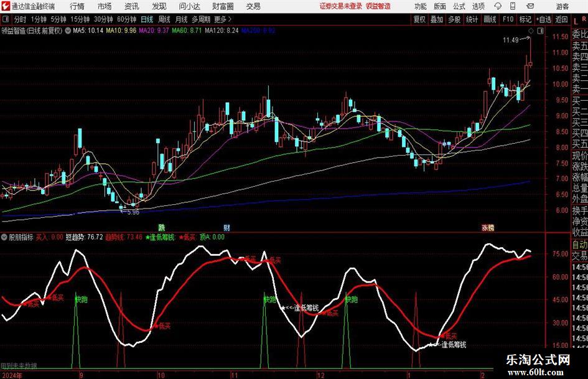This screenshot has height=379, width=588.
Task: Click the red L marker icon
Action: click(x=576, y=21)
